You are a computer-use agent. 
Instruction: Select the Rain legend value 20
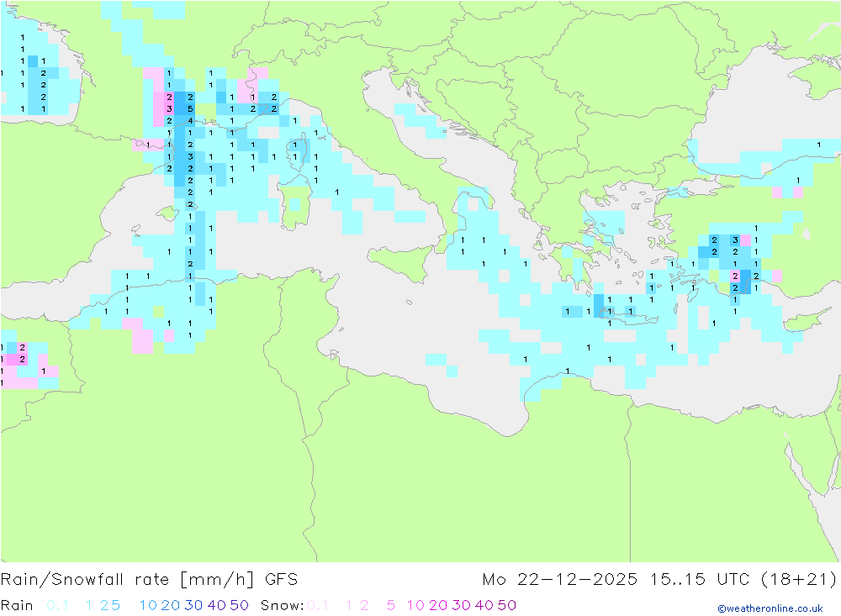[x=171, y=605]
